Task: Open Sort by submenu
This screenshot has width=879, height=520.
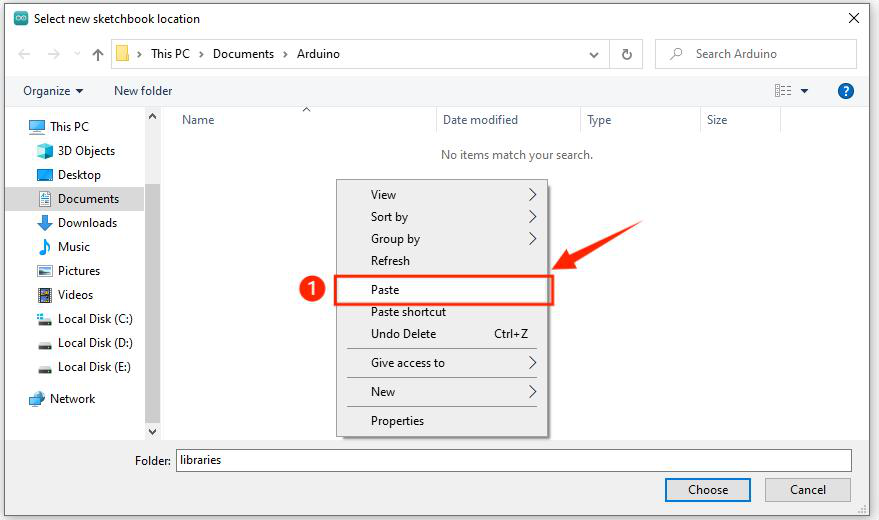Action: tap(442, 217)
